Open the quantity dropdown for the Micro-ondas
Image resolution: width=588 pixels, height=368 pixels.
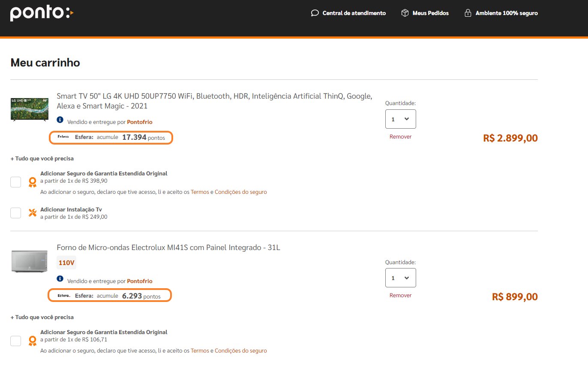point(401,278)
